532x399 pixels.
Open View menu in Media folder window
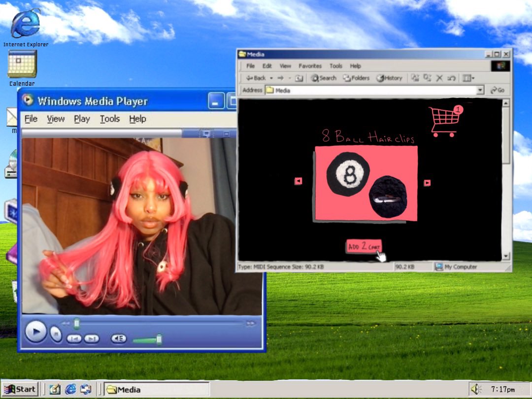click(x=285, y=66)
